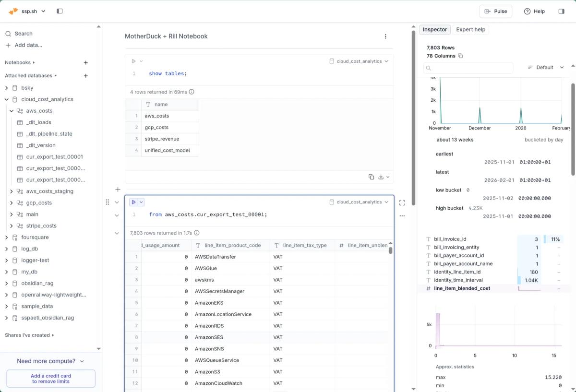Copy column count icon beside 78 Columns
The height and width of the screenshot is (392, 576).
click(x=460, y=56)
